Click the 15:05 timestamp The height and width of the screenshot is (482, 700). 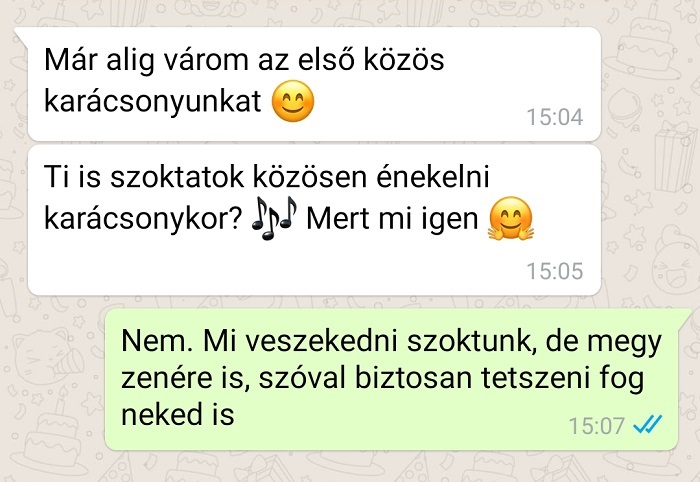(x=555, y=271)
